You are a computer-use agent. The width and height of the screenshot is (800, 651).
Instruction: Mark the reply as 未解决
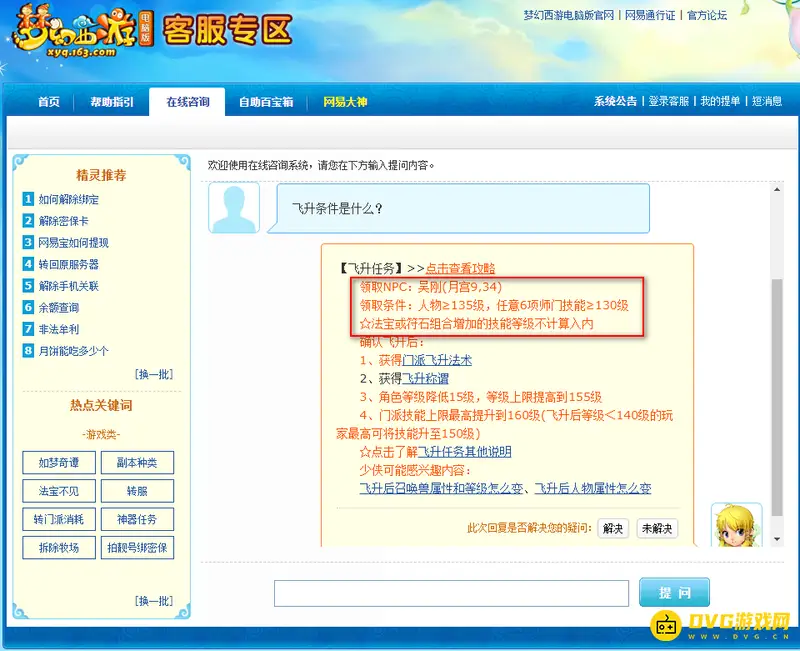[x=657, y=529]
